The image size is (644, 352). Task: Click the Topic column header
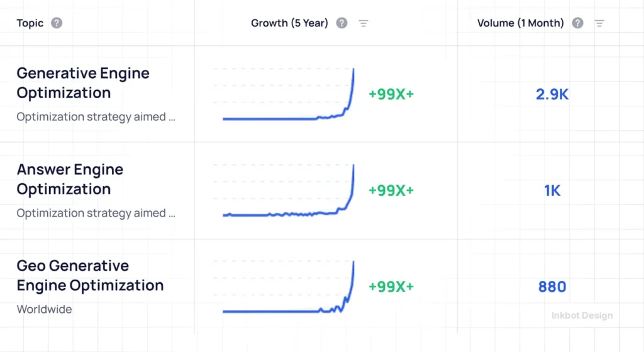30,23
